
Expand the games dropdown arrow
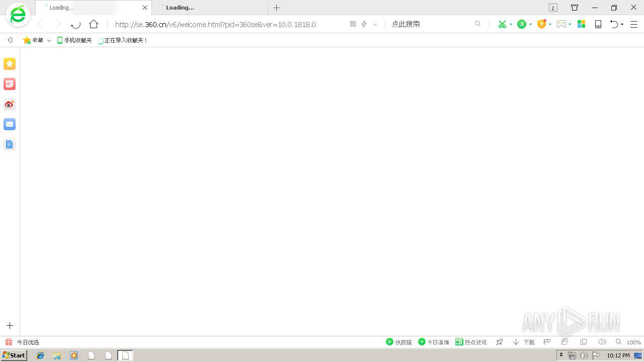click(x=570, y=24)
